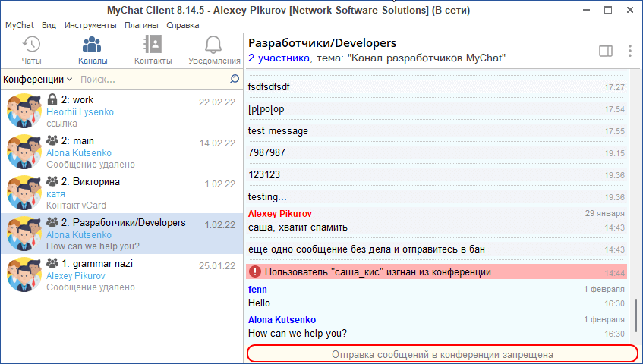Expand the Конференции filter dropdown

(x=37, y=79)
